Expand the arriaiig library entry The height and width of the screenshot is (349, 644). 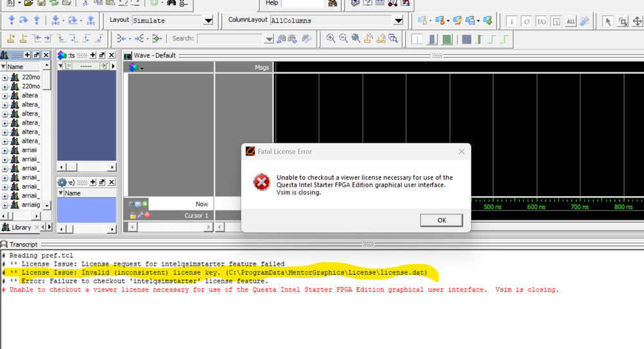tap(5, 205)
